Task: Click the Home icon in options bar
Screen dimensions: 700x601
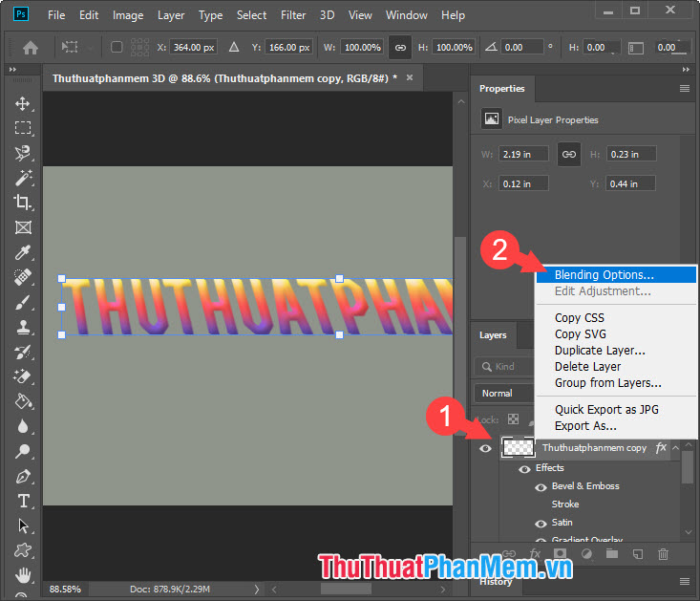Action: click(31, 48)
